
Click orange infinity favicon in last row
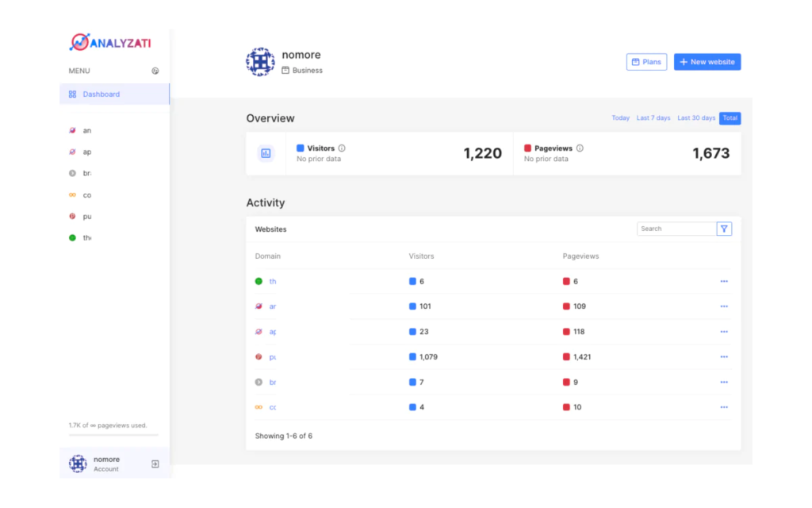(x=259, y=407)
